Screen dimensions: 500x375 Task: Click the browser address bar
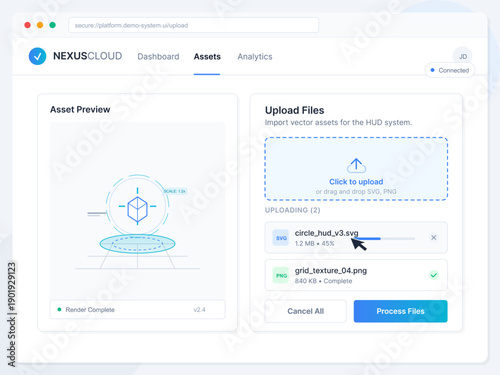click(x=193, y=25)
